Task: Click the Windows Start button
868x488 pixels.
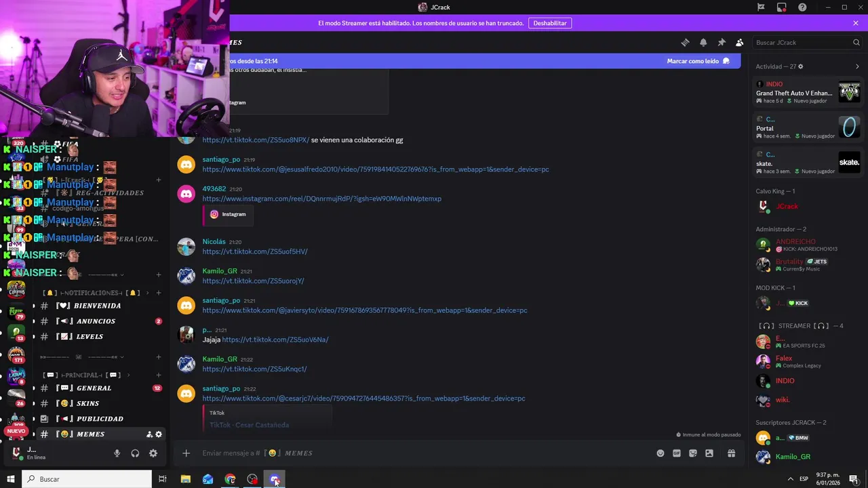Action: pos(10,479)
